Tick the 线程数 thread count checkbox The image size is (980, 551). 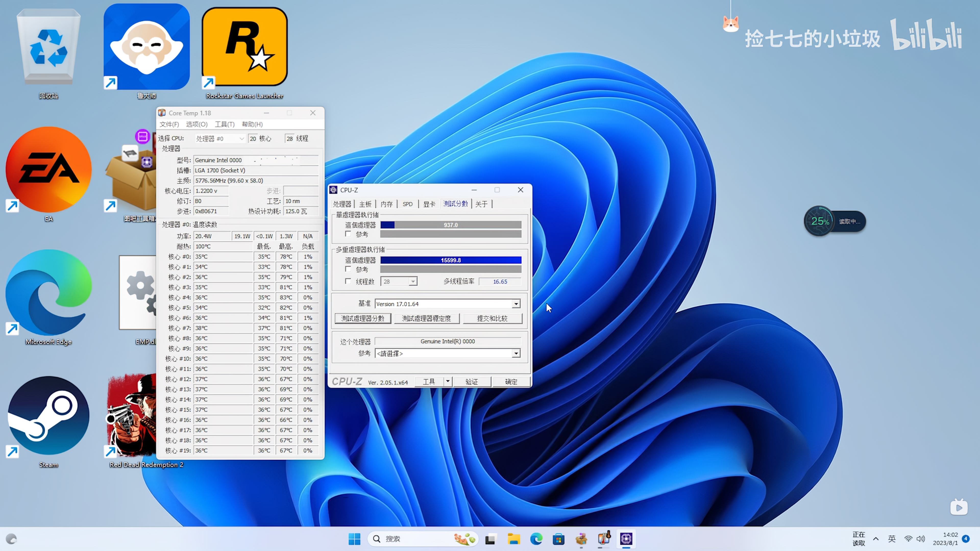348,281
